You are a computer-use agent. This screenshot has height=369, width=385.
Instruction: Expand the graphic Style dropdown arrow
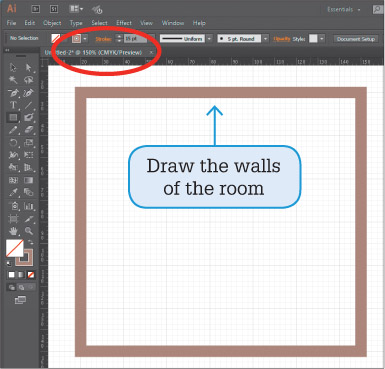coord(322,39)
